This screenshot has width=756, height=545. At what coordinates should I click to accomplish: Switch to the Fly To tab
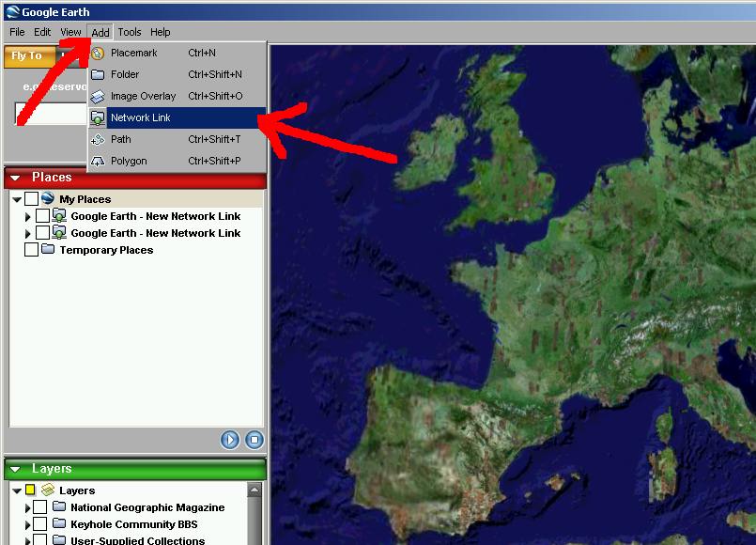[27, 56]
